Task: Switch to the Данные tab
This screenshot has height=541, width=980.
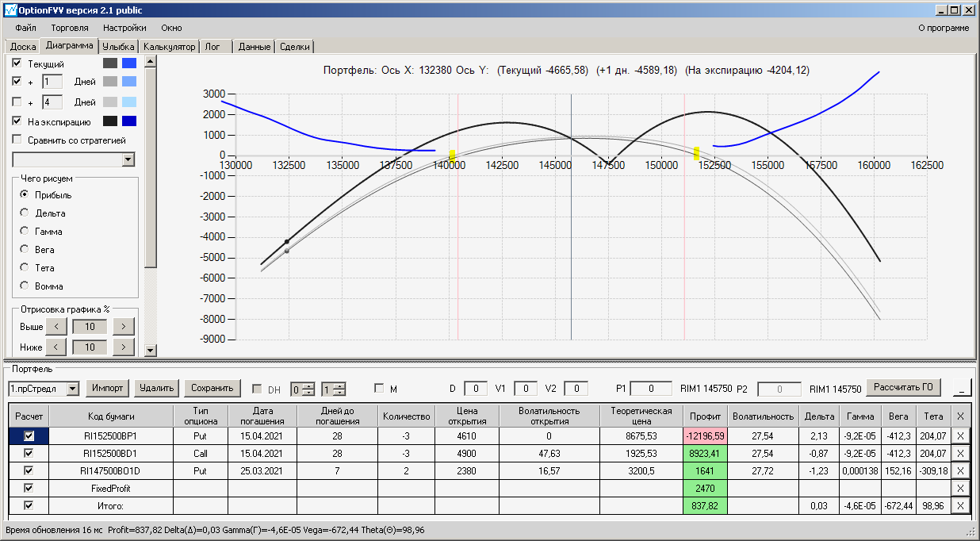Action: [x=255, y=47]
